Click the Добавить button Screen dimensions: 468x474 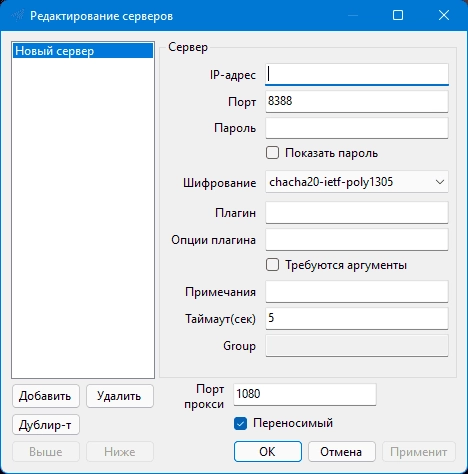click(x=46, y=396)
